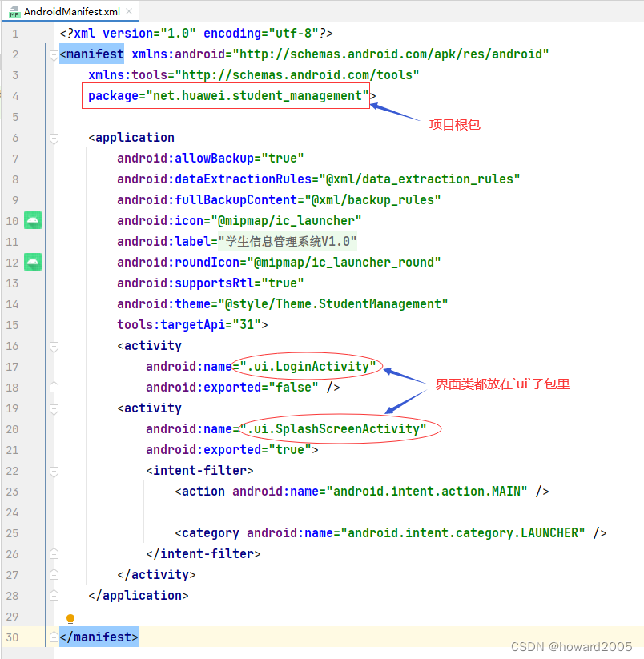Click the </application> closing tag

[x=139, y=596]
